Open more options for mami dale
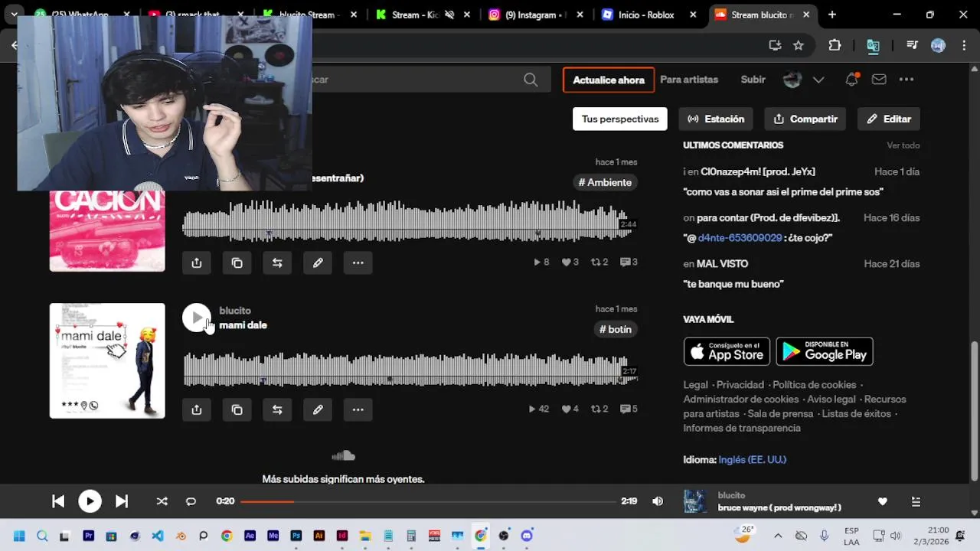 click(358, 409)
